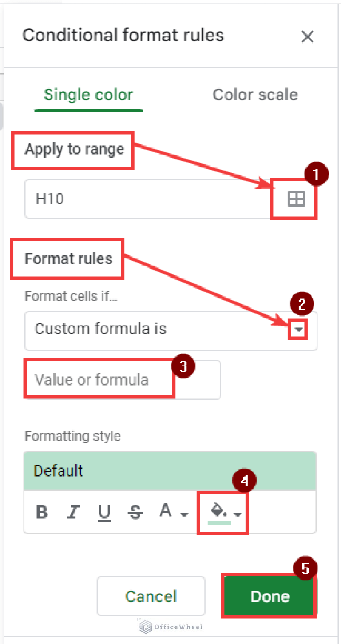This screenshot has width=341, height=644.
Task: Close the Conditional format rules panel
Action: 307,36
